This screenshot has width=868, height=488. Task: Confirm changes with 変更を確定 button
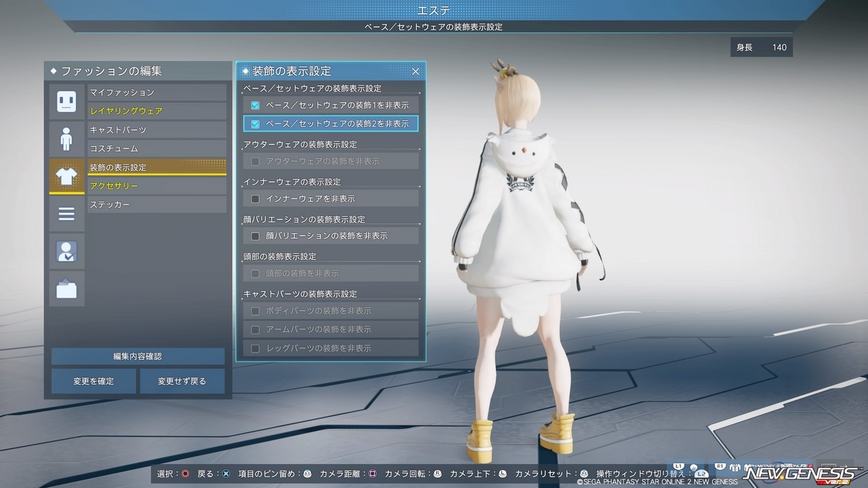point(93,381)
